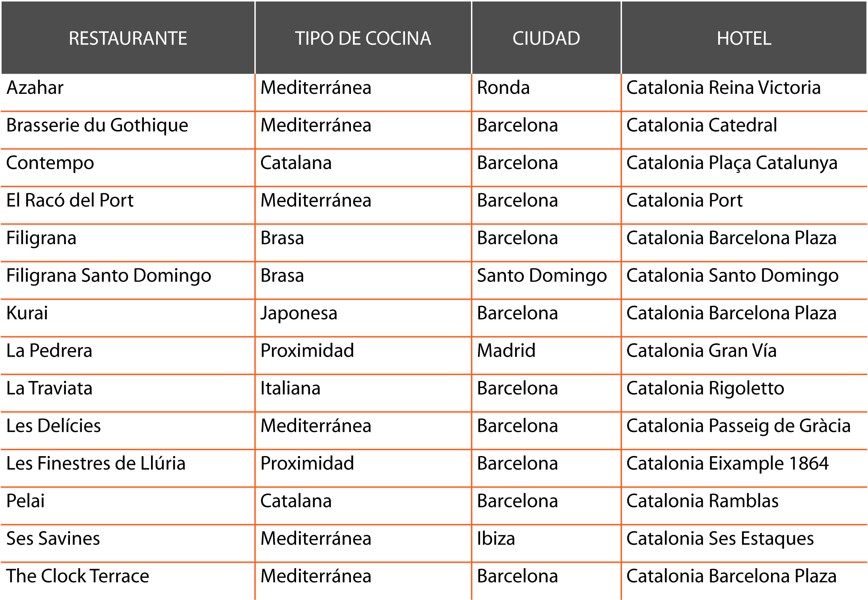Select the Kurai restaurant cell

[x=27, y=313]
